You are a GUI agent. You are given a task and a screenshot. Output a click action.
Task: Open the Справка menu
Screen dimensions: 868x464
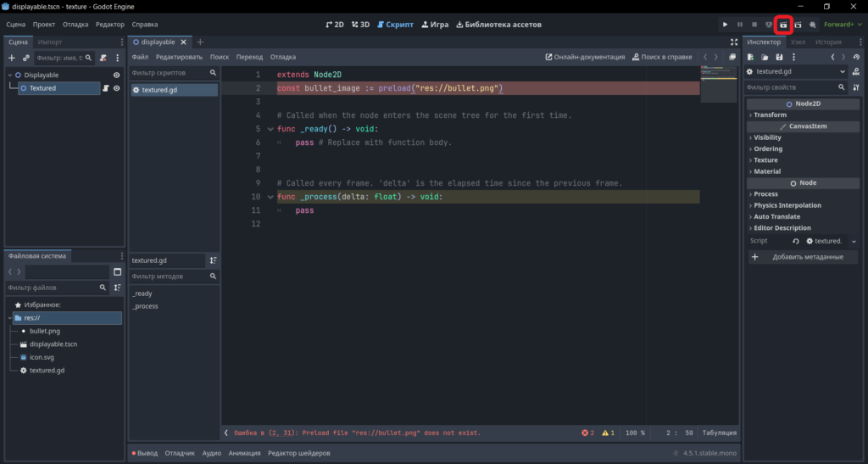(x=144, y=25)
